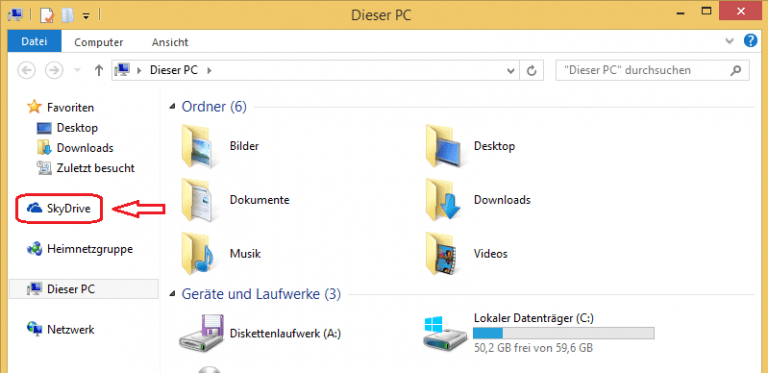Open the customize quick access toolbar dropdown
This screenshot has width=768, height=373.
86,16
